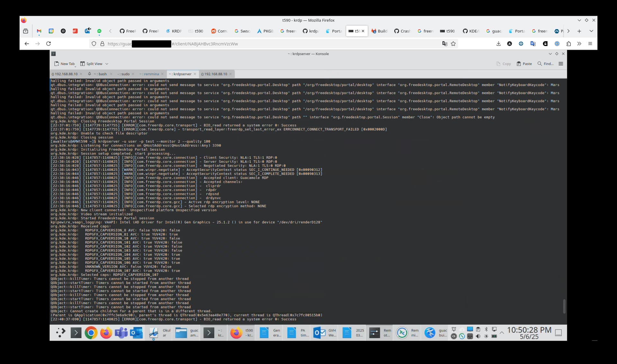Open the Firefox extensions puzzle icon

coord(568,44)
